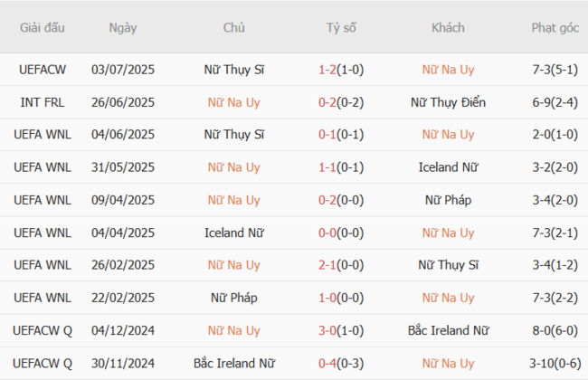The height and width of the screenshot is (380, 588).
Task: Click the 2-1 score on 26/02/2025
Action: (x=327, y=265)
